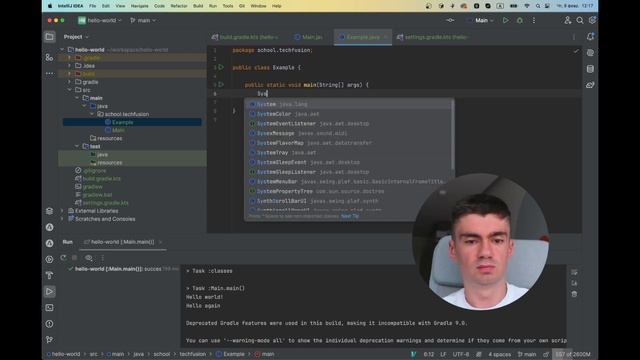Screen dimensions: 640x360
Task: Open the Notifications bell icon
Action: coord(590,37)
